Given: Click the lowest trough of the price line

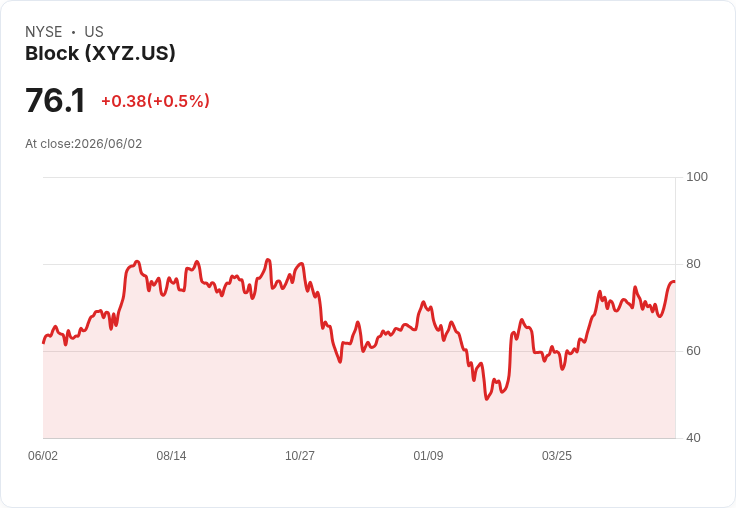Looking at the screenshot, I should pos(487,399).
